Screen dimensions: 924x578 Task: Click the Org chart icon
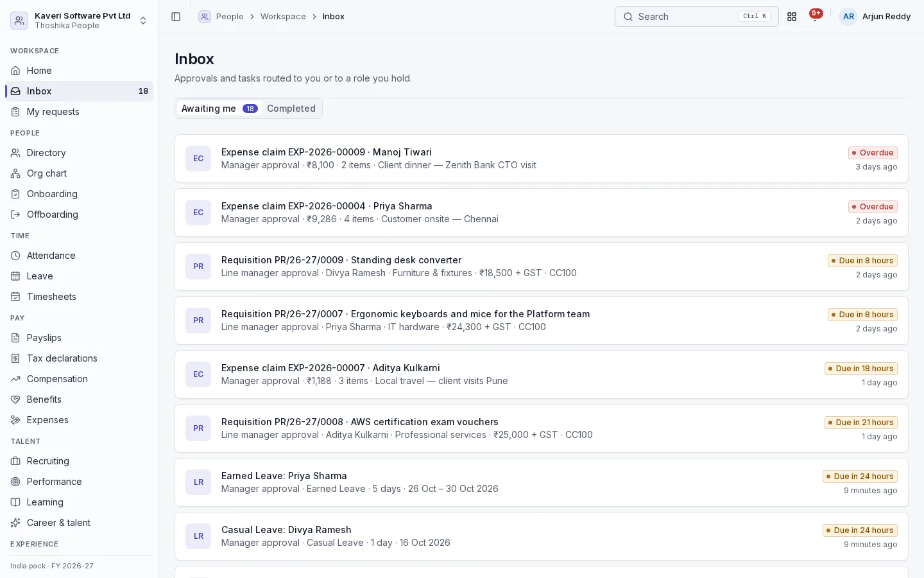[15, 173]
